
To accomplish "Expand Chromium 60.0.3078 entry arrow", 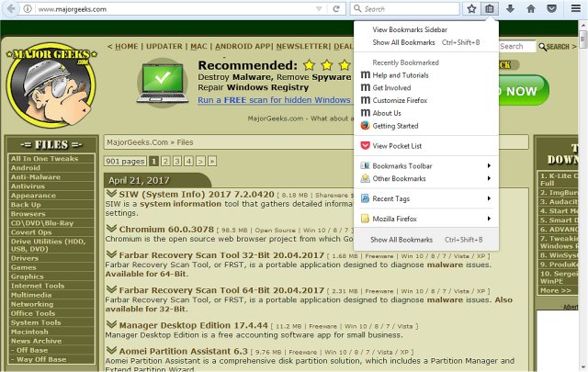I will coord(111,229).
